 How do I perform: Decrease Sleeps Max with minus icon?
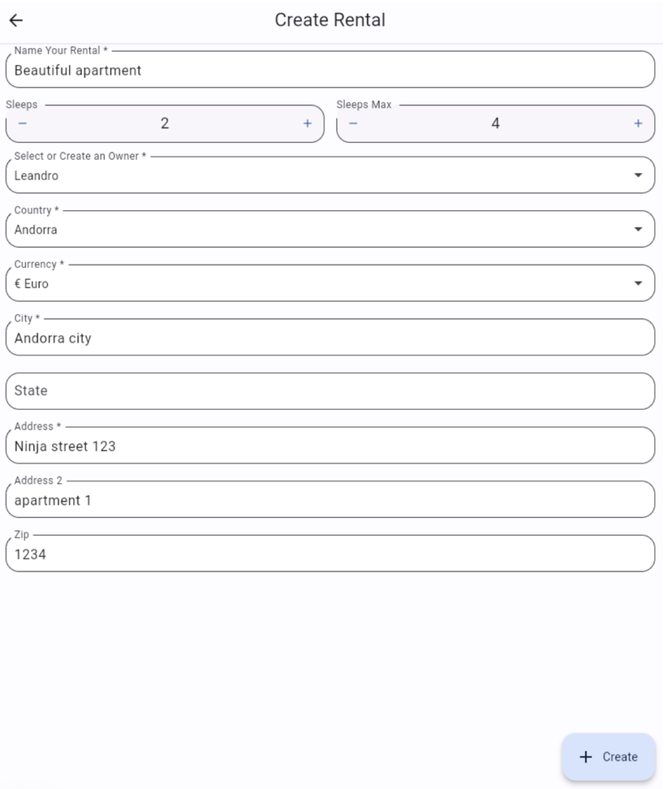coord(353,123)
